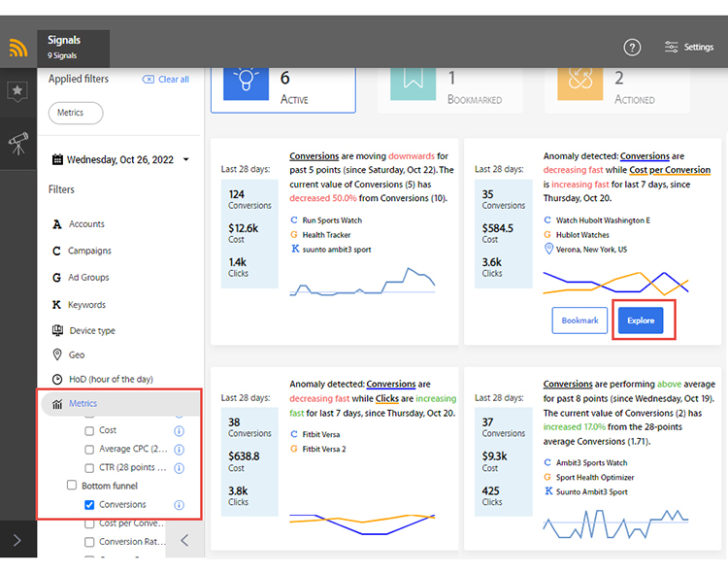Click the HoD clock icon
The image size is (728, 573).
(x=57, y=379)
